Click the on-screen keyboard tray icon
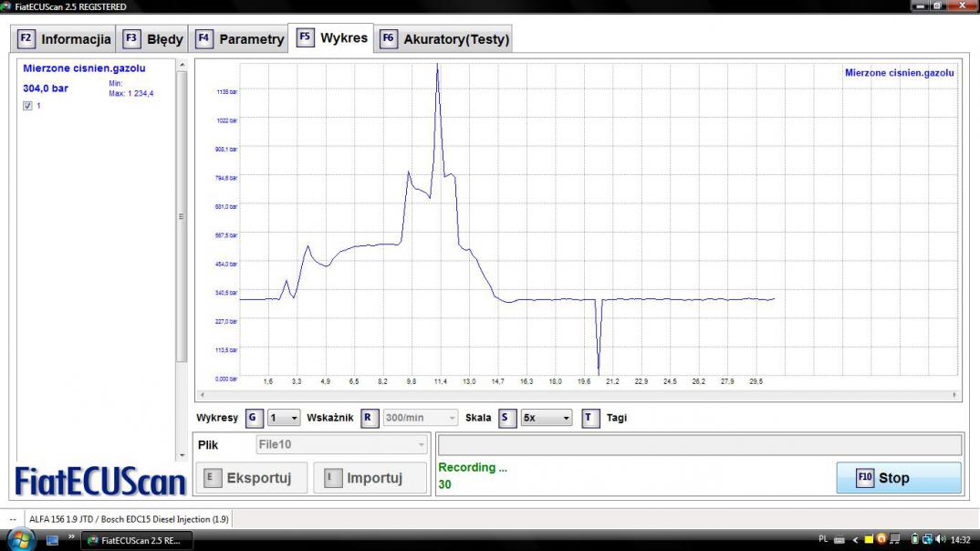The width and height of the screenshot is (980, 551). click(839, 540)
